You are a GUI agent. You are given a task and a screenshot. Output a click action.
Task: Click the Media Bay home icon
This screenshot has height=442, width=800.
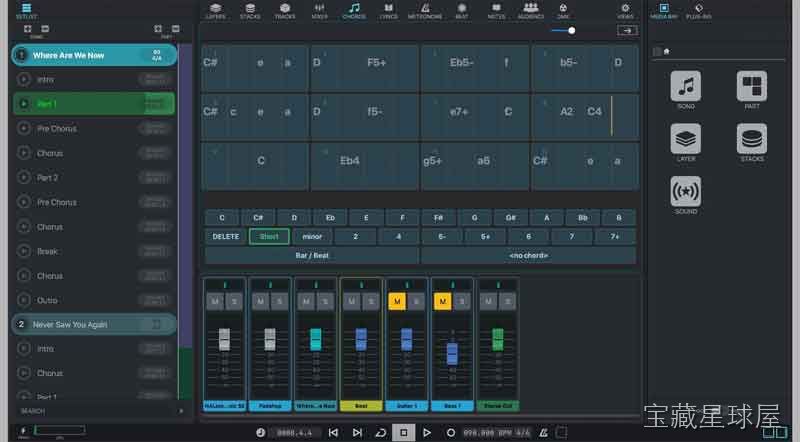(x=666, y=51)
